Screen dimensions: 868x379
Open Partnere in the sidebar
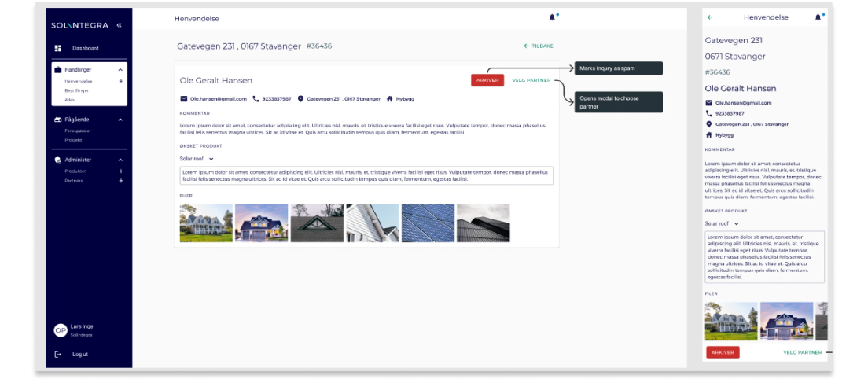(74, 180)
